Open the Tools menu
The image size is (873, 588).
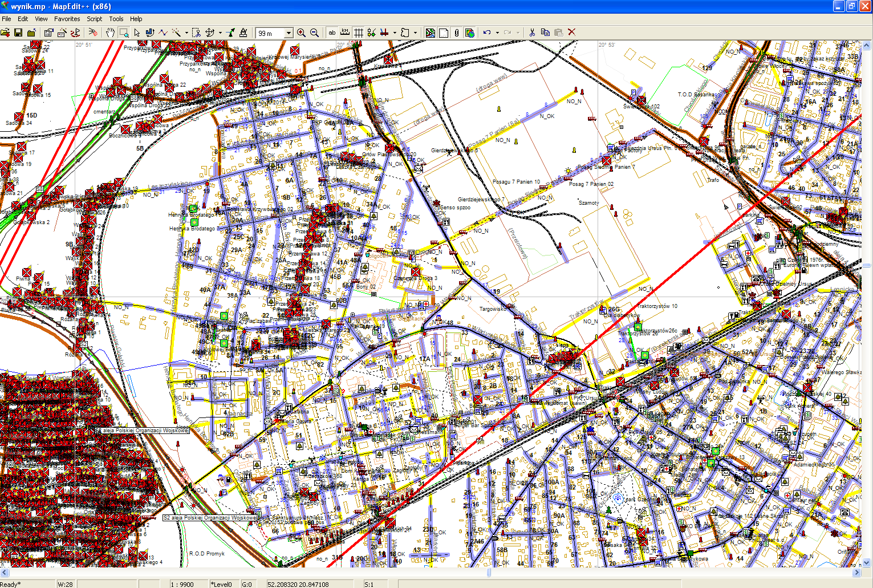(x=116, y=19)
